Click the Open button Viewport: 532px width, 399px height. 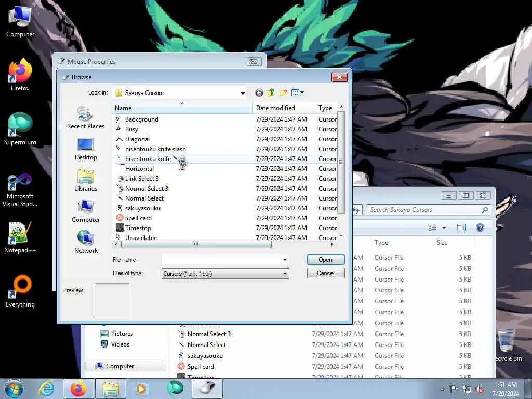pyautogui.click(x=326, y=260)
